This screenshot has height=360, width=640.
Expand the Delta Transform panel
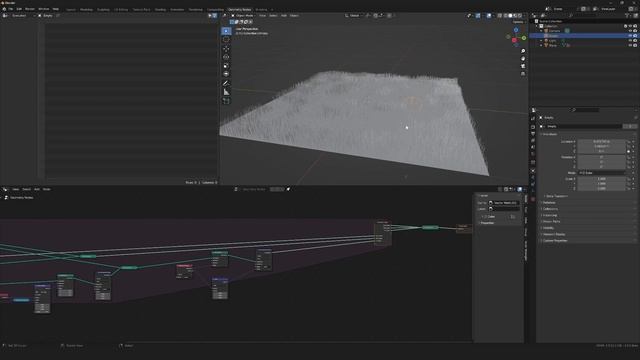click(557, 196)
